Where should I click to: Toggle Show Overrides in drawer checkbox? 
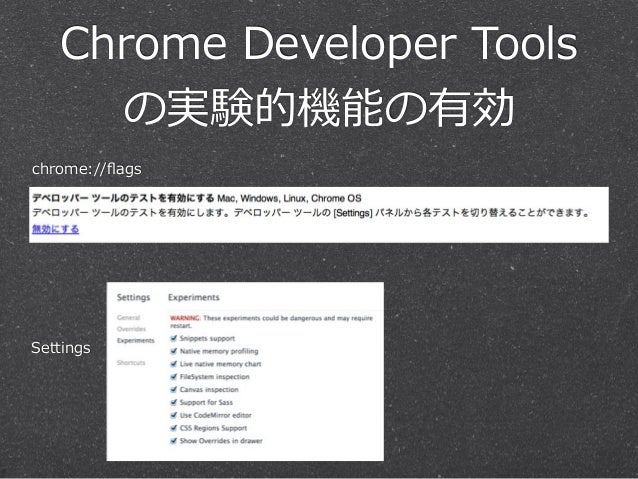pos(174,441)
